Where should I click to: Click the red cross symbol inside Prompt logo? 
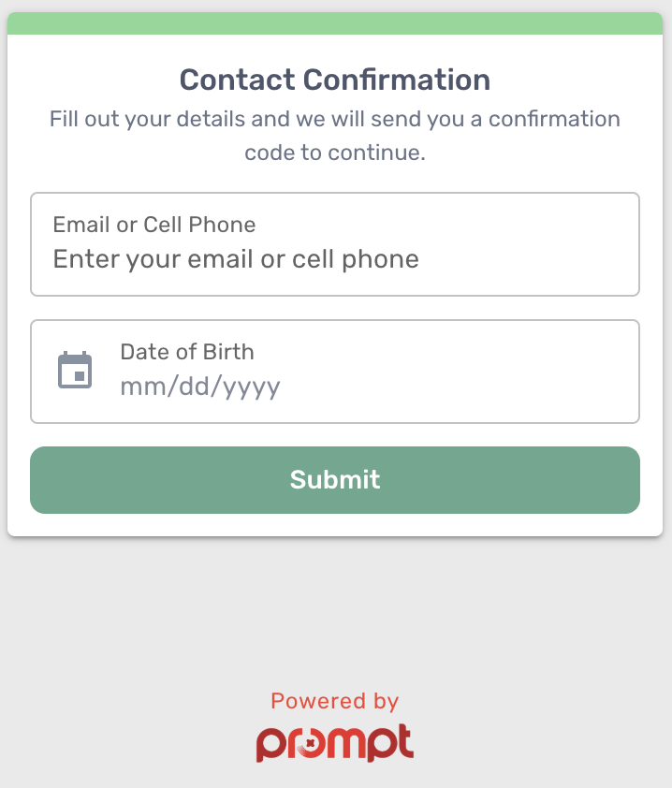[311, 743]
